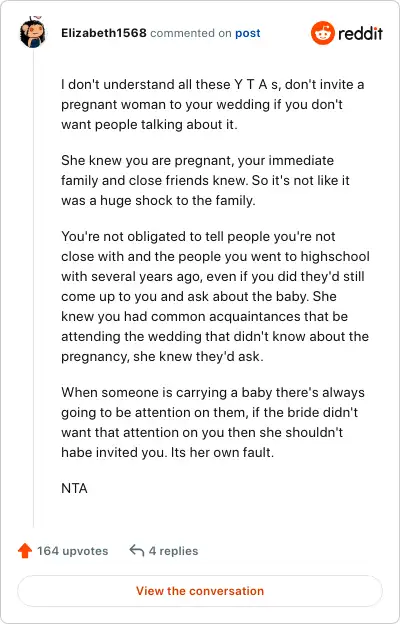The width and height of the screenshot is (400, 624).
Task: Click the paragraph starting "You're not obligated"
Action: pos(215,296)
